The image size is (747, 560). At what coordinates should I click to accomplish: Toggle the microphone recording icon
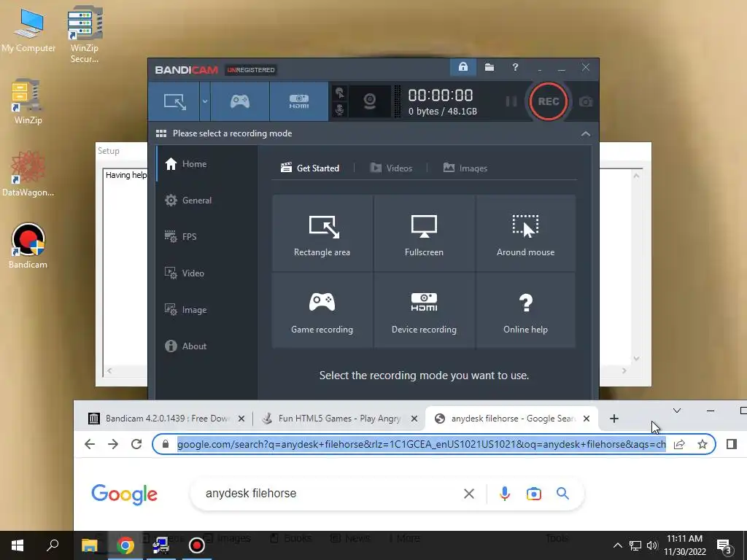coord(340,110)
